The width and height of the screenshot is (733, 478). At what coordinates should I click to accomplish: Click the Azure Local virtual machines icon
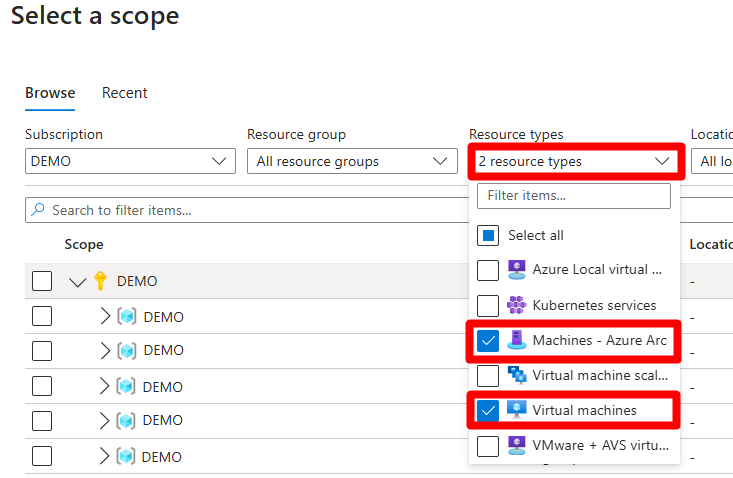coord(516,269)
